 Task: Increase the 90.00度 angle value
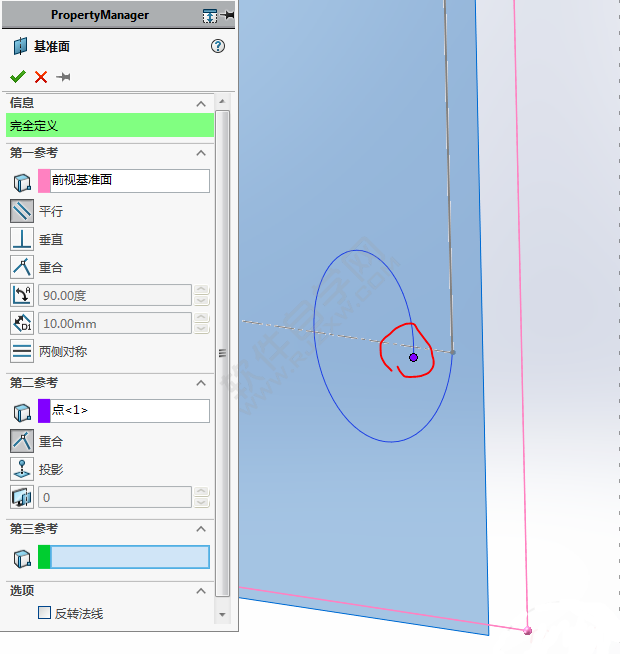(x=202, y=290)
